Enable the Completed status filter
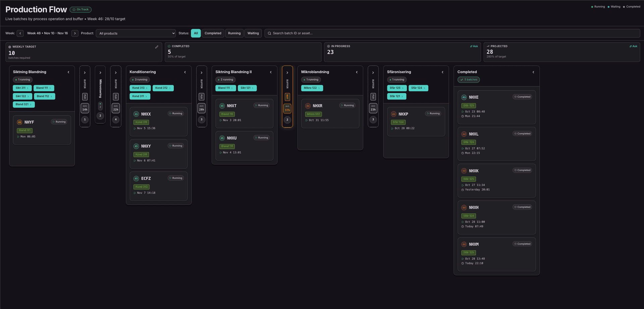The image size is (644, 309). pyautogui.click(x=213, y=33)
